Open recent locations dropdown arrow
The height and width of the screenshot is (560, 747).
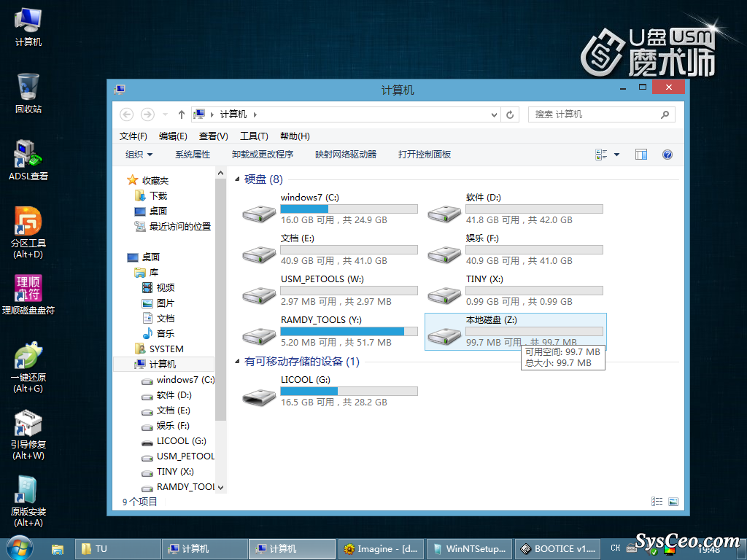(x=165, y=114)
